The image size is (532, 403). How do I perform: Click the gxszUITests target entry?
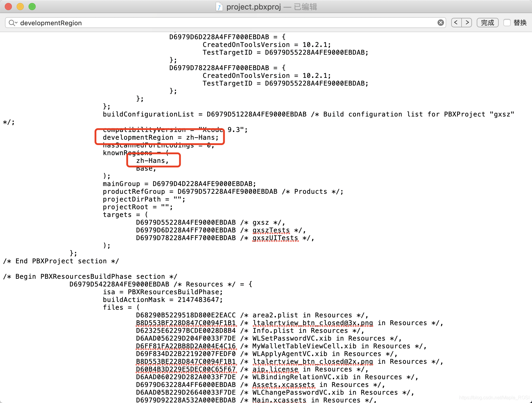pos(225,238)
